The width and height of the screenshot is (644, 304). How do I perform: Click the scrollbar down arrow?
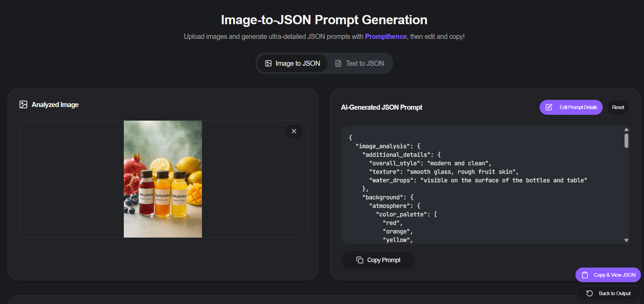[626, 240]
